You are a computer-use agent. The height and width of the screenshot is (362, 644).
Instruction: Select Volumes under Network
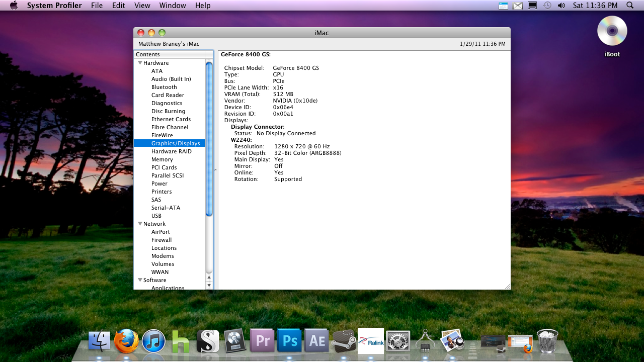(163, 264)
